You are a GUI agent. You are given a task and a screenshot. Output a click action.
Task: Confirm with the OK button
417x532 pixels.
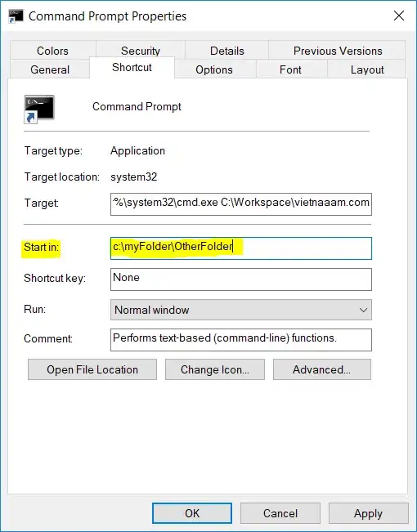click(192, 513)
